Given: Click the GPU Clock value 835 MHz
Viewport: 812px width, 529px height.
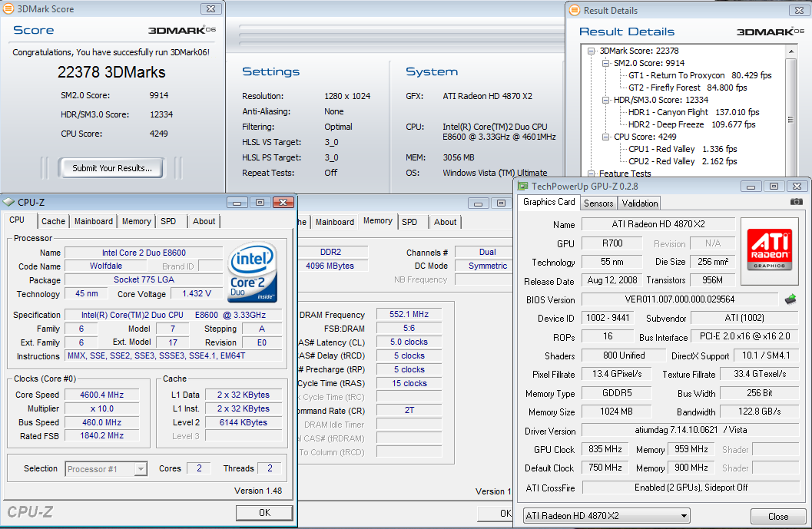Looking at the screenshot, I should click(x=605, y=449).
